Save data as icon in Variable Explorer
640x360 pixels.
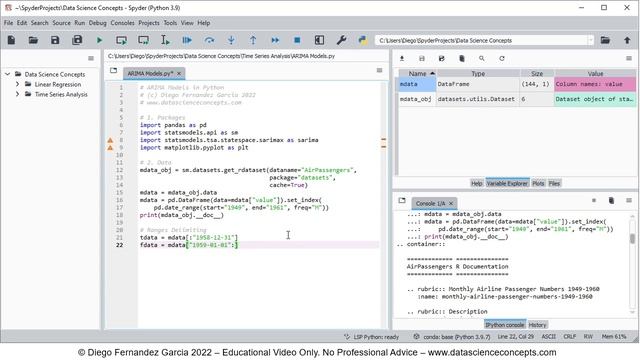coord(442,59)
